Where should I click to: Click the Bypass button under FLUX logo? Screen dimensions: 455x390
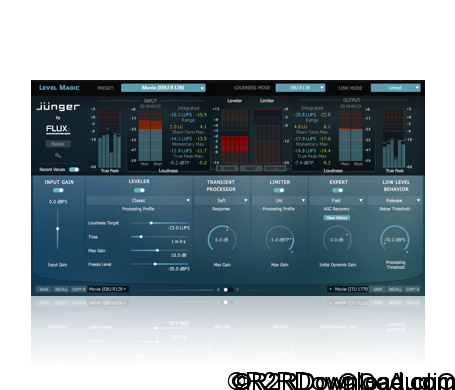click(x=58, y=144)
